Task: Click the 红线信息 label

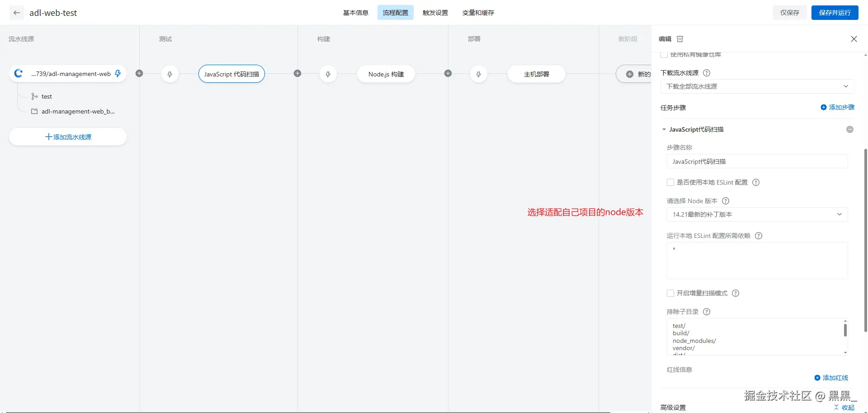Action: coord(679,370)
